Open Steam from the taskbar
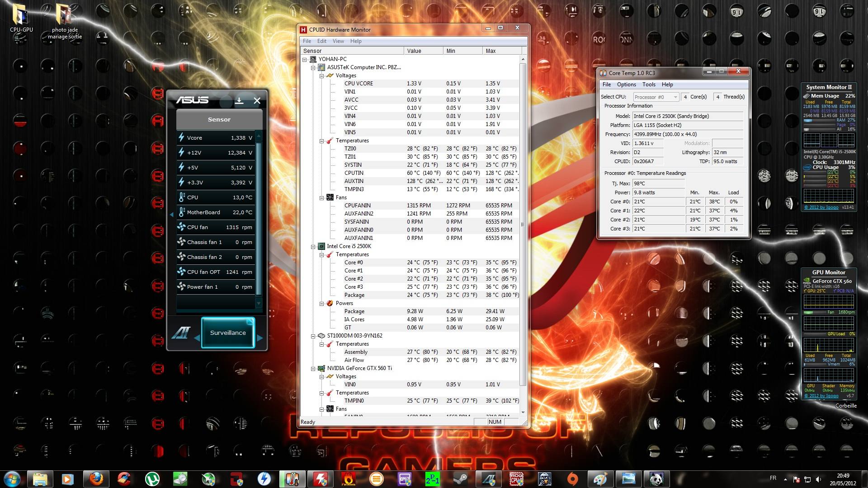Screen dimensions: 868x488 coord(460,479)
